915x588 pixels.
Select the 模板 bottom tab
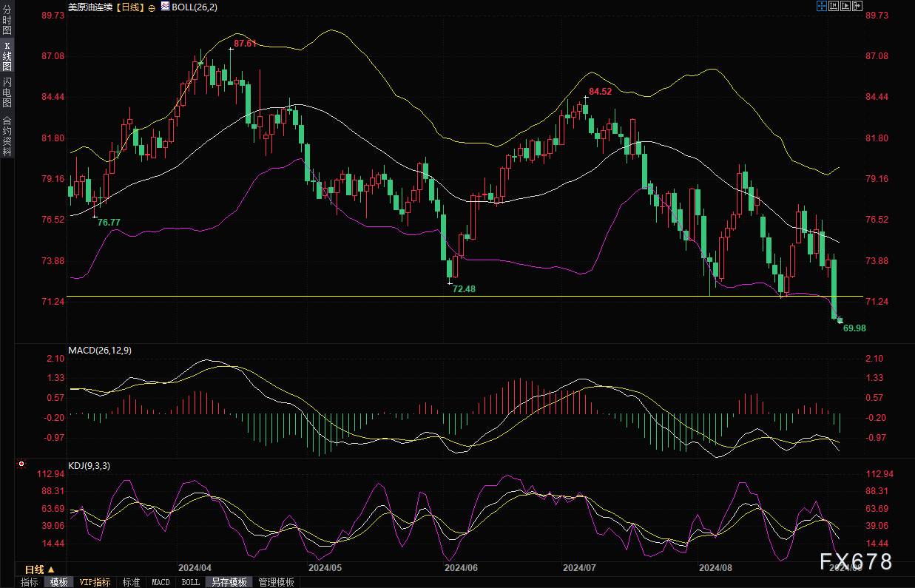[x=59, y=582]
